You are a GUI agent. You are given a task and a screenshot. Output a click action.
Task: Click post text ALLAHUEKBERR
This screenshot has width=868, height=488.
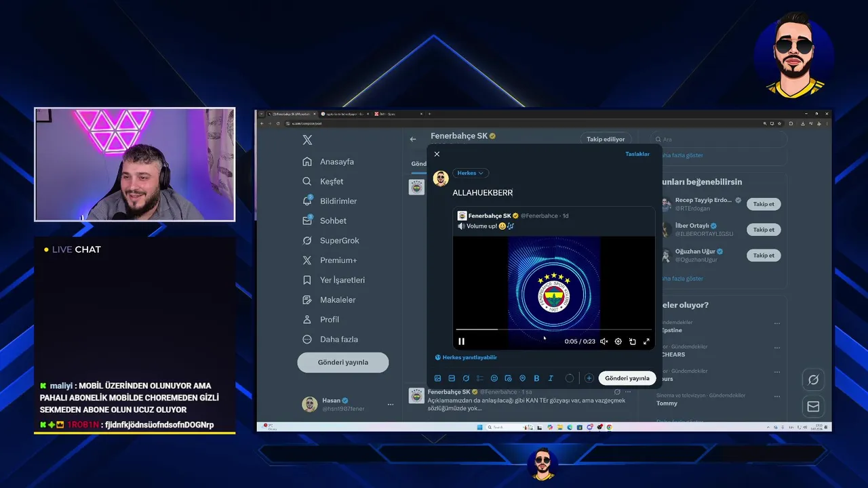click(x=483, y=193)
